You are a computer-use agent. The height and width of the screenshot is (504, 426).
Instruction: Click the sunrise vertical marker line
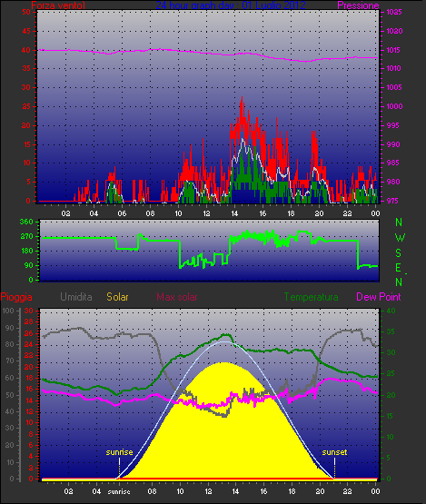[119, 468]
